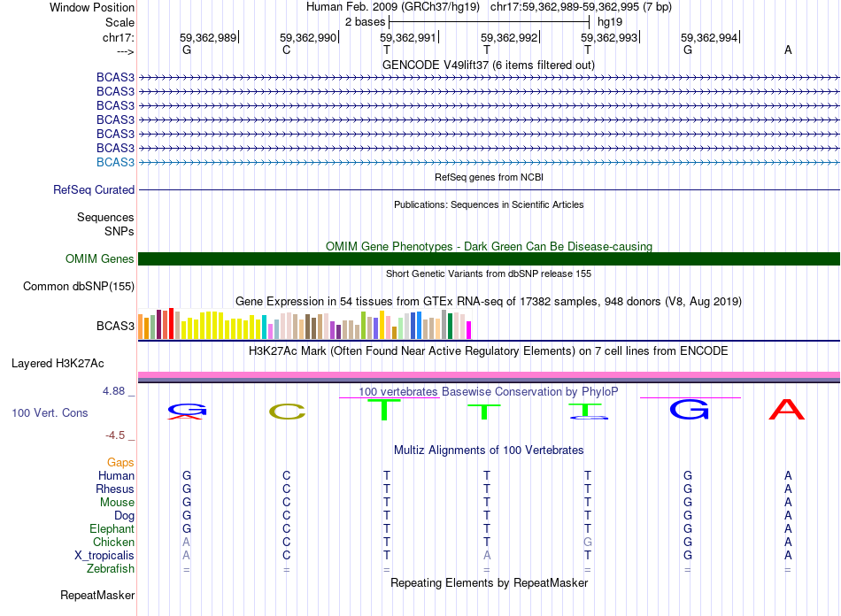This screenshot has width=841, height=616.
Task: Click the BCAS3 GTEx expression bar chart
Action: click(305, 324)
